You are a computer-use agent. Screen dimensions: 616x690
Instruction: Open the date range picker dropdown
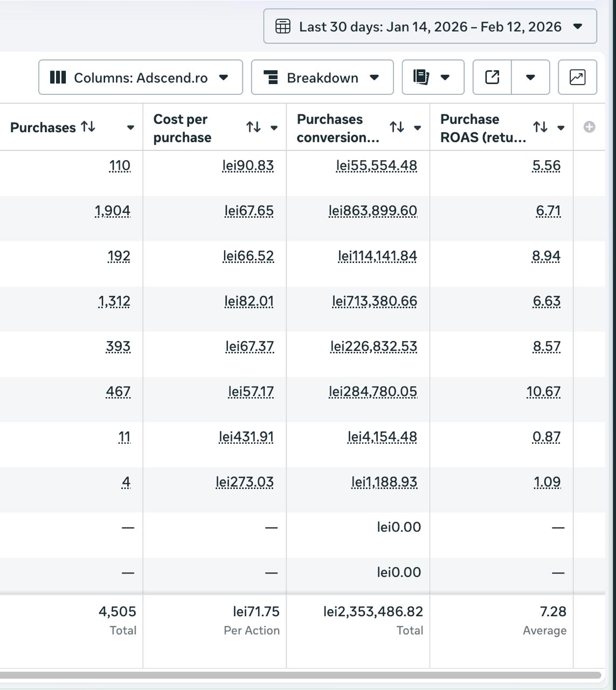pyautogui.click(x=430, y=26)
